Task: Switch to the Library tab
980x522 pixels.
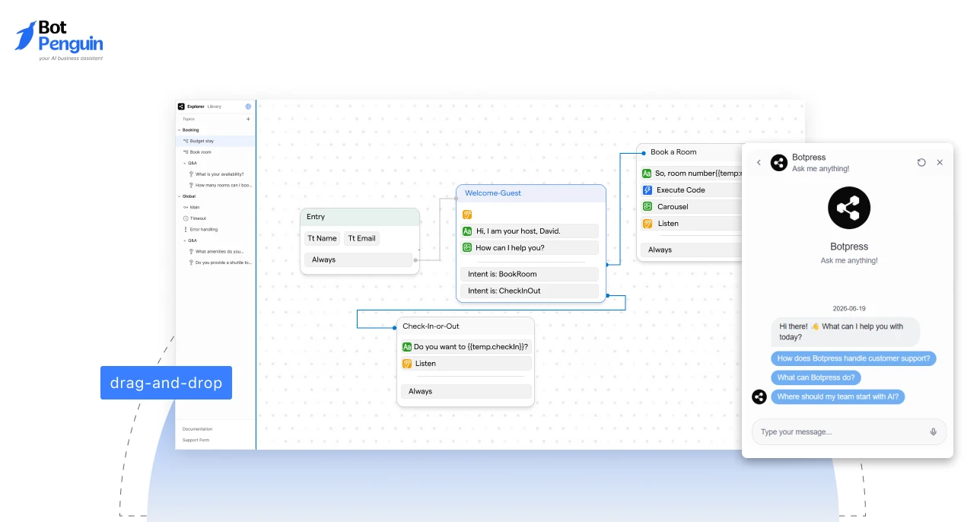Action: click(x=215, y=107)
